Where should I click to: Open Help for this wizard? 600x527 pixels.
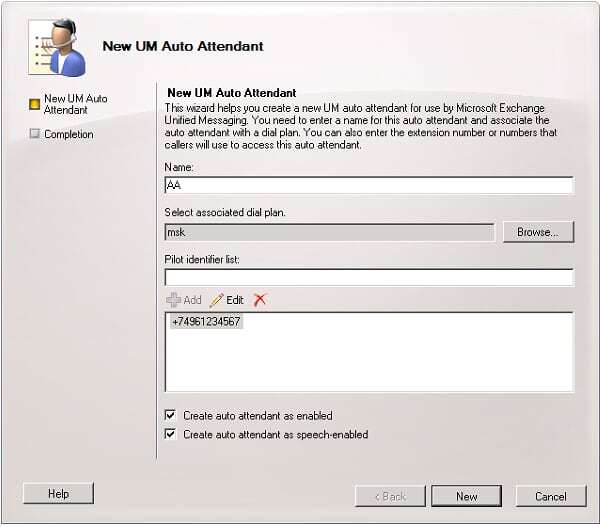point(59,493)
